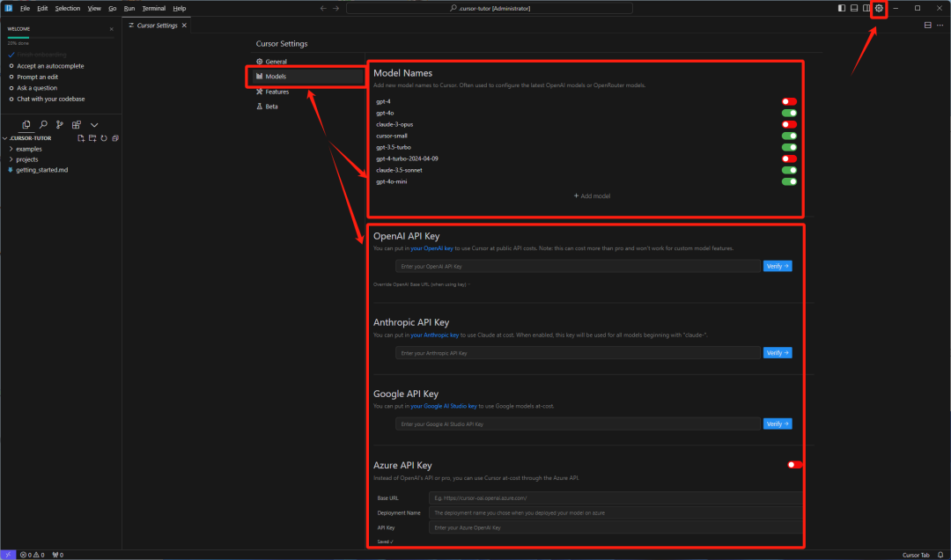
Task: Close the Cursor Settings tab
Action: pos(184,26)
